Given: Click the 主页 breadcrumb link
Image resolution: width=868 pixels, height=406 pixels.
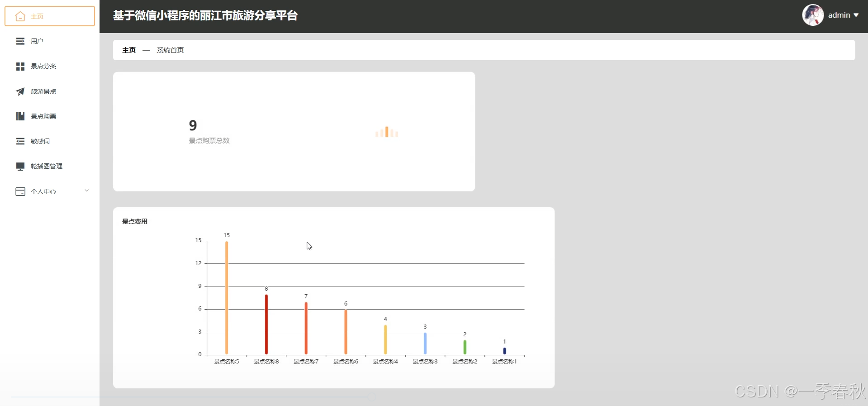Looking at the screenshot, I should tap(129, 50).
